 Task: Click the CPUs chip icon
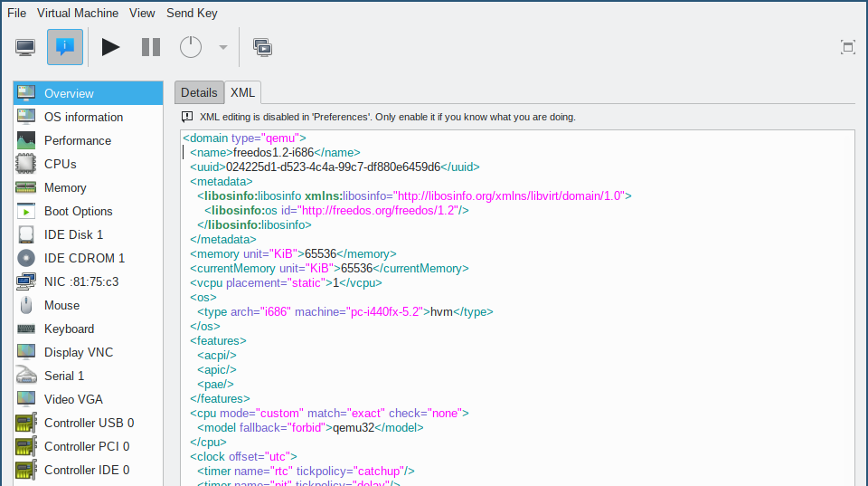[26, 164]
